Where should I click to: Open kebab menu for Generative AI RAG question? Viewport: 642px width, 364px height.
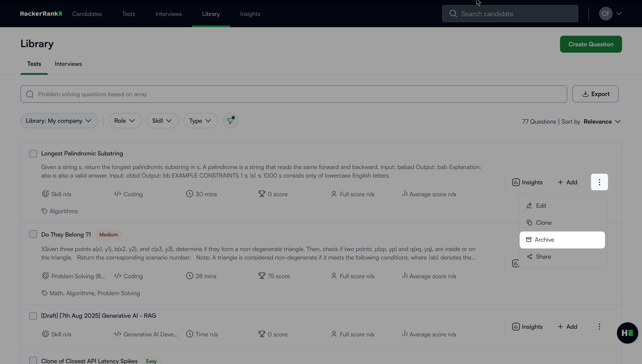pyautogui.click(x=599, y=326)
